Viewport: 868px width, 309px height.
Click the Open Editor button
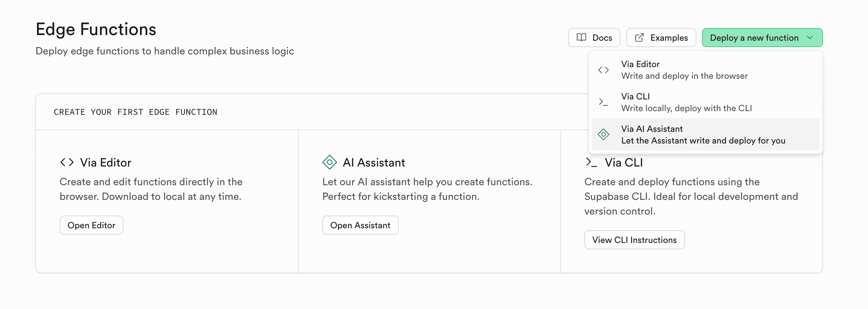click(91, 225)
